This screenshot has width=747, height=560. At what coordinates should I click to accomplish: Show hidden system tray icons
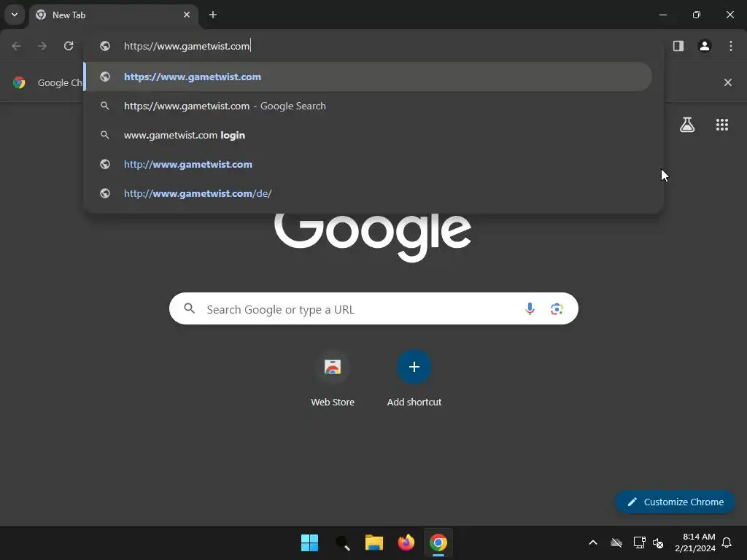pos(593,542)
